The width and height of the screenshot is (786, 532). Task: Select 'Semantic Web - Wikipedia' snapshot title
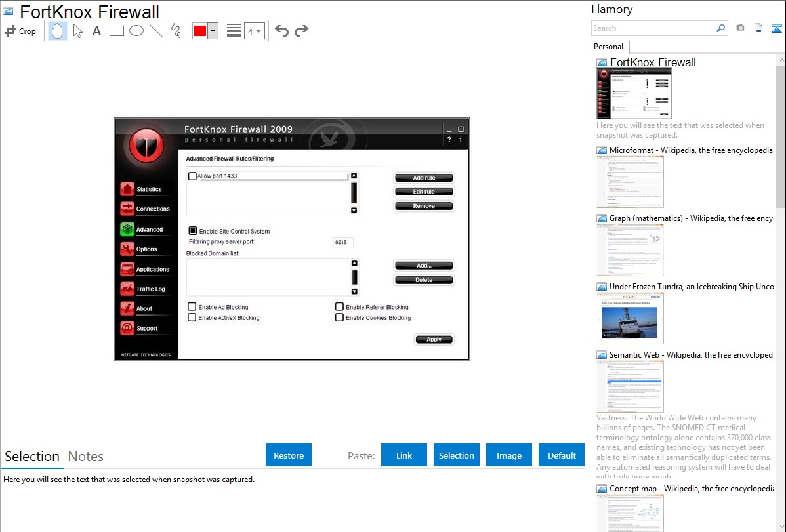[x=691, y=354]
